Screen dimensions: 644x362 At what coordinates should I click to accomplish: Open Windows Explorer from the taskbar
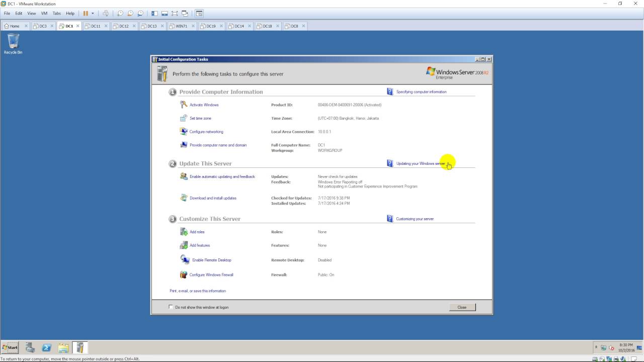pyautogui.click(x=63, y=347)
